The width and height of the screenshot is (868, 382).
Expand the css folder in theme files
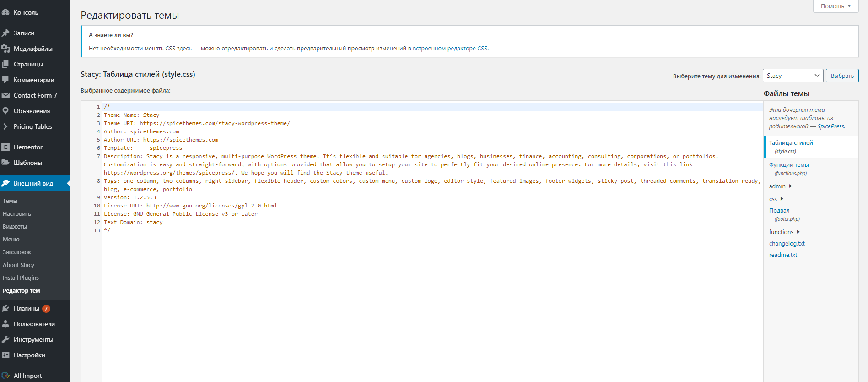coord(776,199)
